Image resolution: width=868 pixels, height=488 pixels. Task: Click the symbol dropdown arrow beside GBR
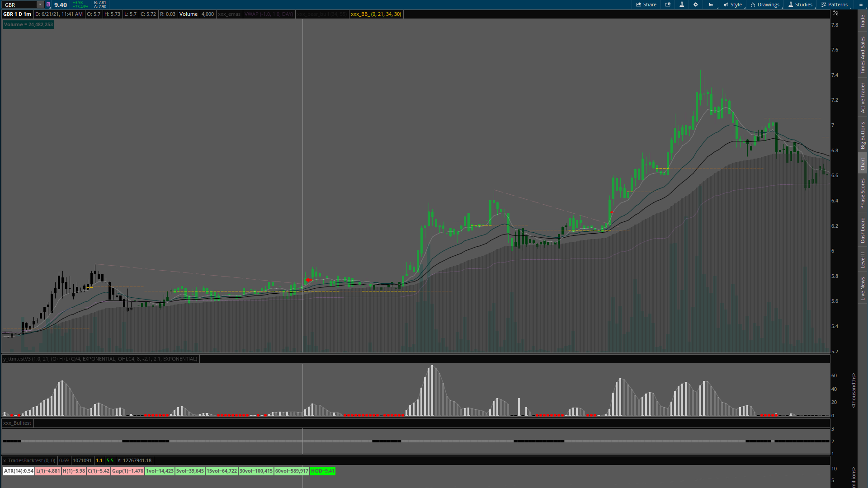pos(40,5)
